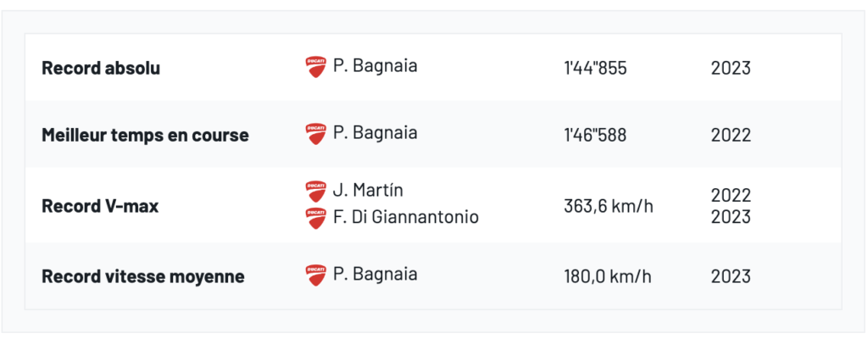Viewport: 868px width, 339px height.
Task: Click the Record V-max label
Action: pos(100,206)
